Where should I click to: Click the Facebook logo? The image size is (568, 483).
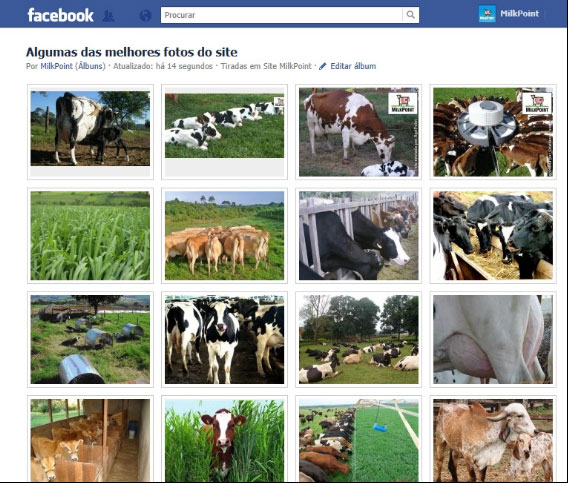(60, 15)
